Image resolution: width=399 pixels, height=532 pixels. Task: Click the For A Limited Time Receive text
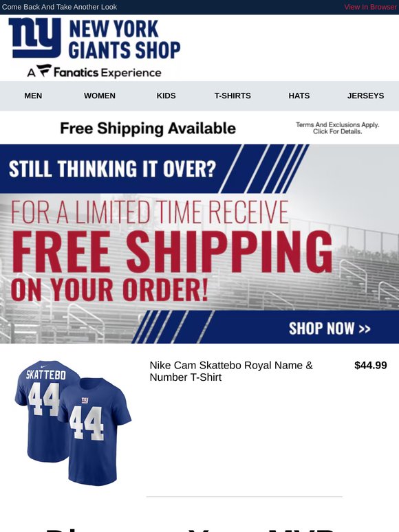149,212
